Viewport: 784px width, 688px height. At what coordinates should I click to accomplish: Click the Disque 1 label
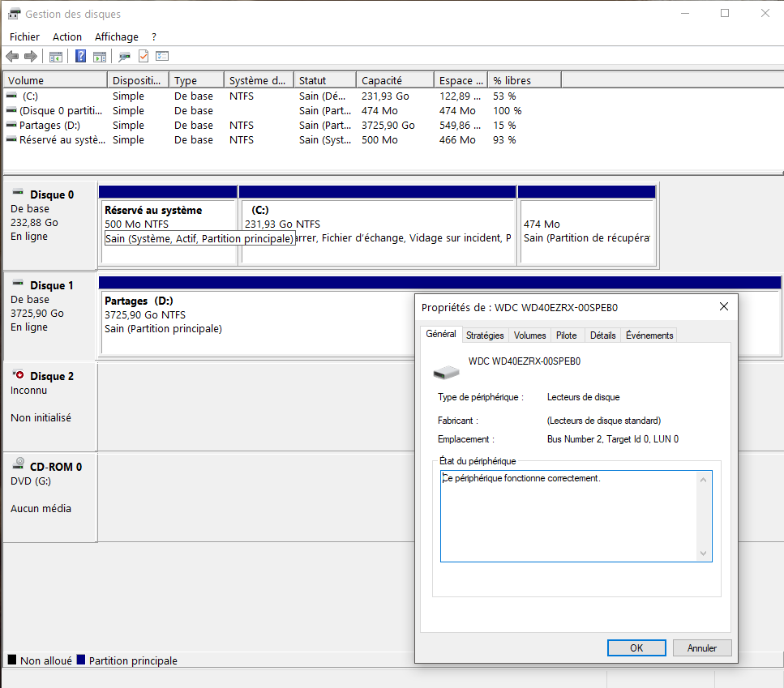(x=52, y=286)
